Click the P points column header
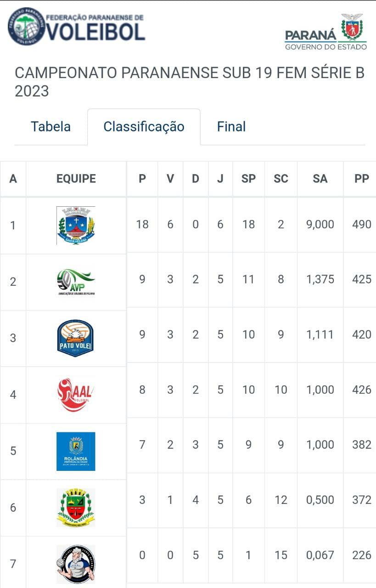 point(142,179)
